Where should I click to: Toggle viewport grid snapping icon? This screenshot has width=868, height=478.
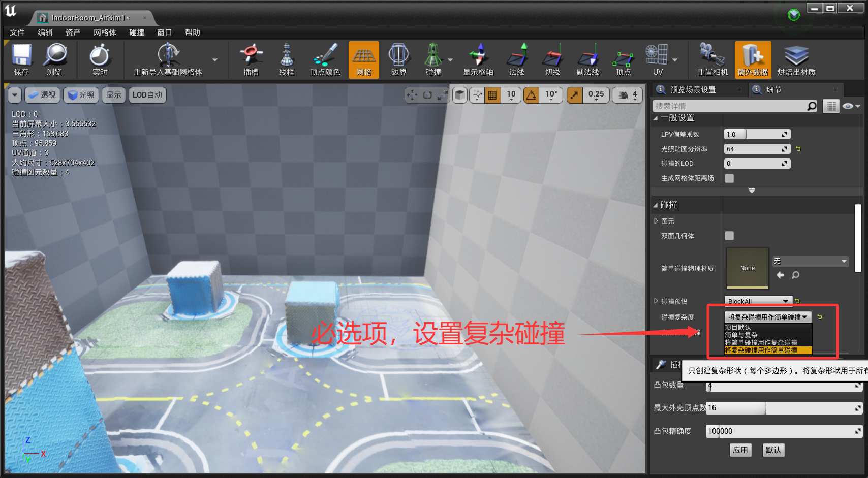[x=492, y=95]
